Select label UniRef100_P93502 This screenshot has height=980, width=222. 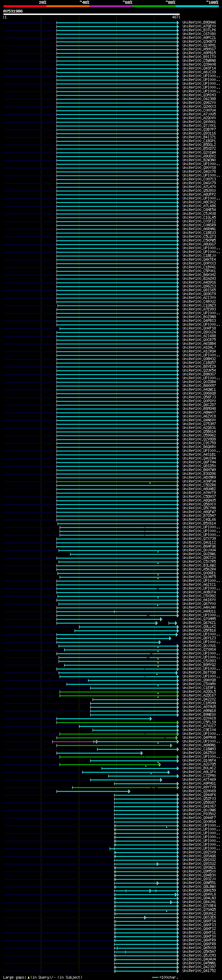199,814
